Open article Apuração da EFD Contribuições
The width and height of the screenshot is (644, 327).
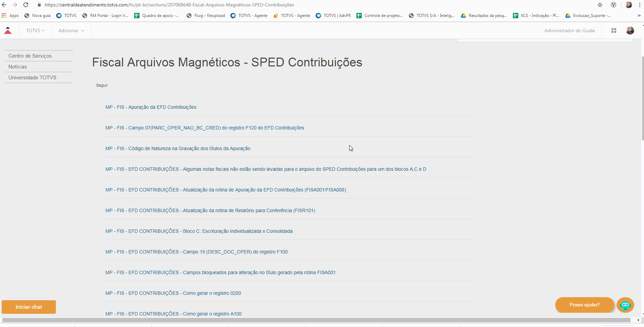[151, 107]
